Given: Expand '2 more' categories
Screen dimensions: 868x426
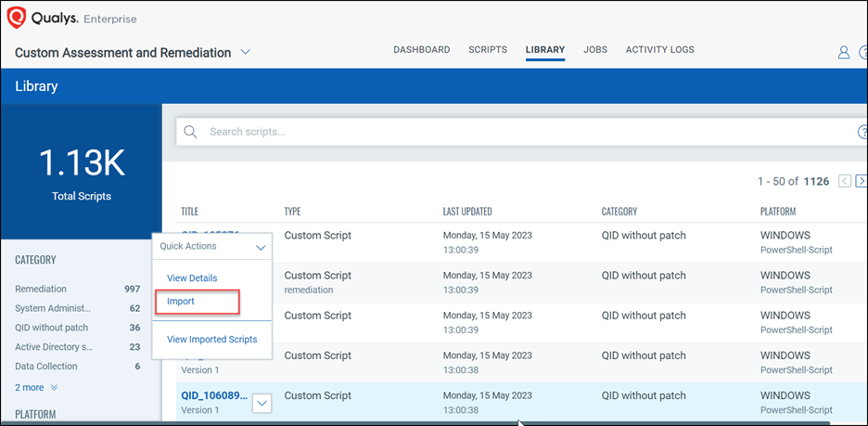Looking at the screenshot, I should [36, 388].
